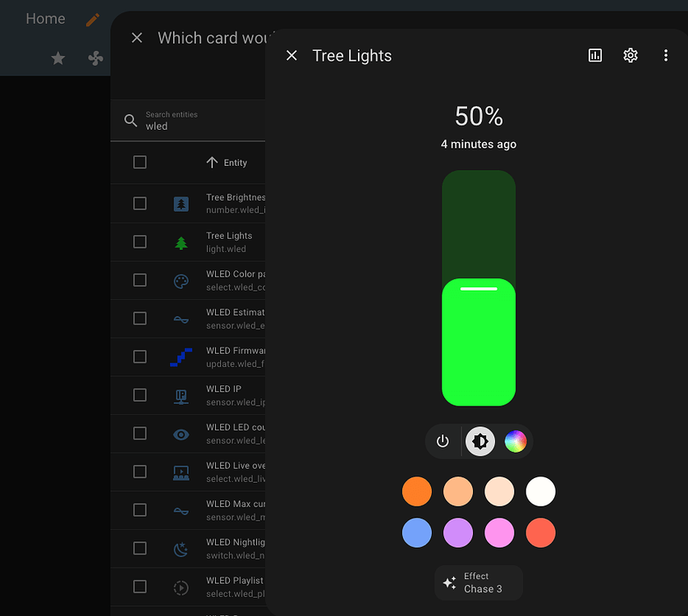
Task: Check the WLED Firmware entity checkbox
Action: (x=140, y=356)
